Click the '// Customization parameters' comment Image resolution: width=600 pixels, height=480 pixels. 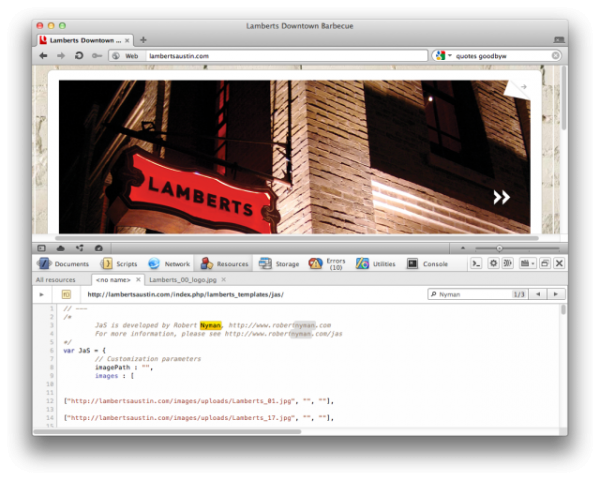[148, 359]
